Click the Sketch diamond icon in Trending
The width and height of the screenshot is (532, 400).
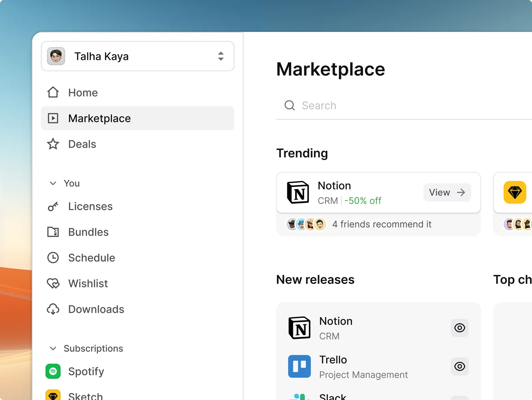[515, 192]
